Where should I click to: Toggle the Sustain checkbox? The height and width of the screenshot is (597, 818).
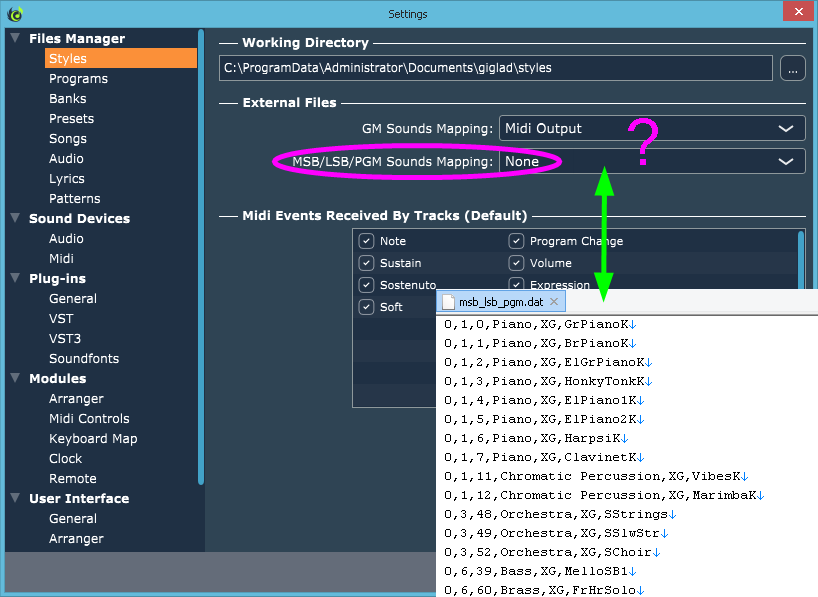(366, 263)
